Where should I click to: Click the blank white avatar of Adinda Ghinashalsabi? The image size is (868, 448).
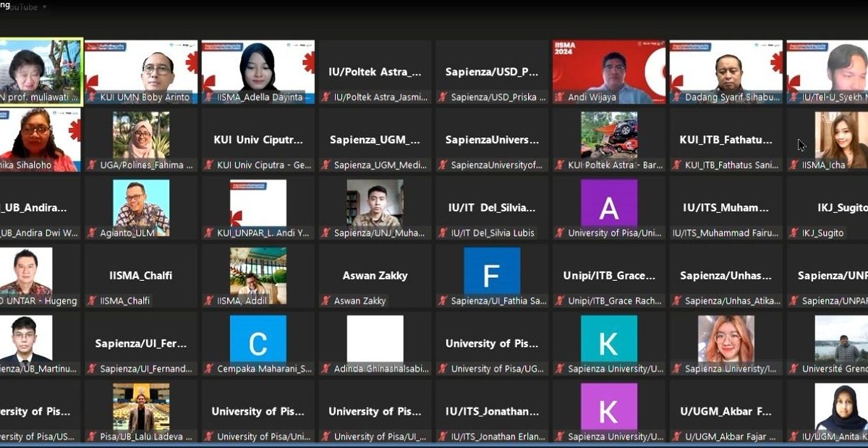coord(375,339)
